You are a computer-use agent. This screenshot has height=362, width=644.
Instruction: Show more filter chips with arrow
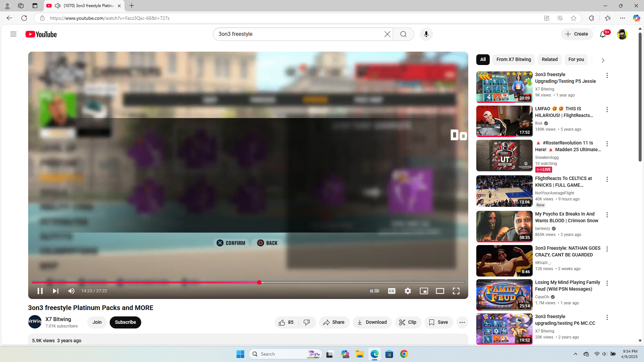pyautogui.click(x=603, y=60)
